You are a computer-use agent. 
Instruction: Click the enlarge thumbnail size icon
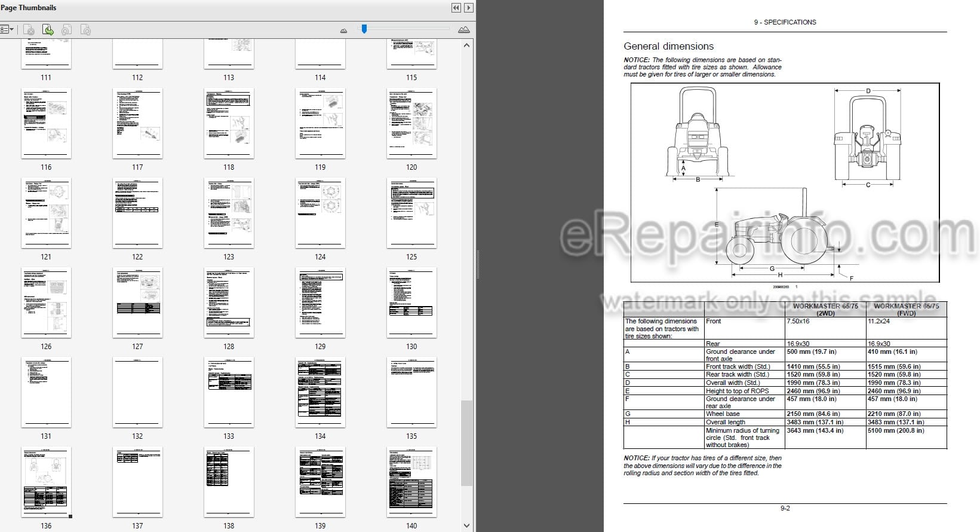click(x=463, y=29)
